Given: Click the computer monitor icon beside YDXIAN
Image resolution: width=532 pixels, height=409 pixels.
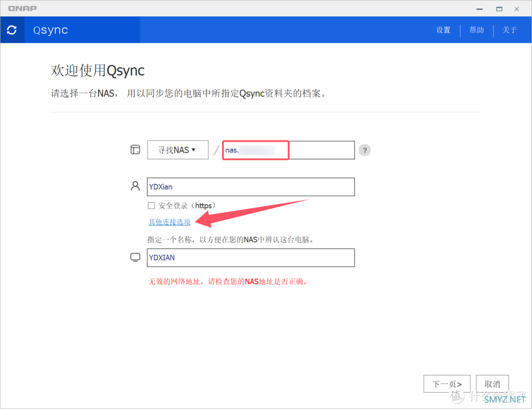Looking at the screenshot, I should tap(135, 257).
